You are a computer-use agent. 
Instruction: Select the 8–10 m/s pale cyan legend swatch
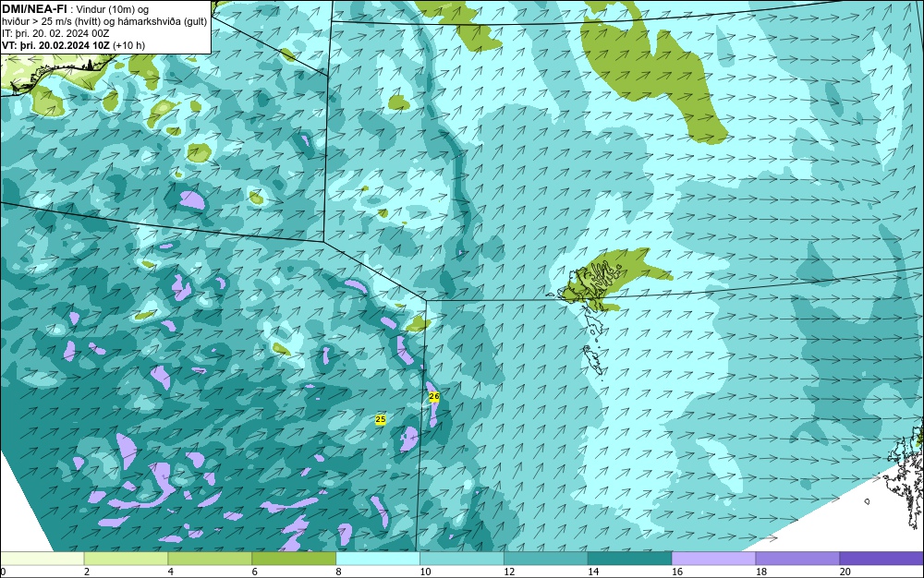tap(378, 559)
